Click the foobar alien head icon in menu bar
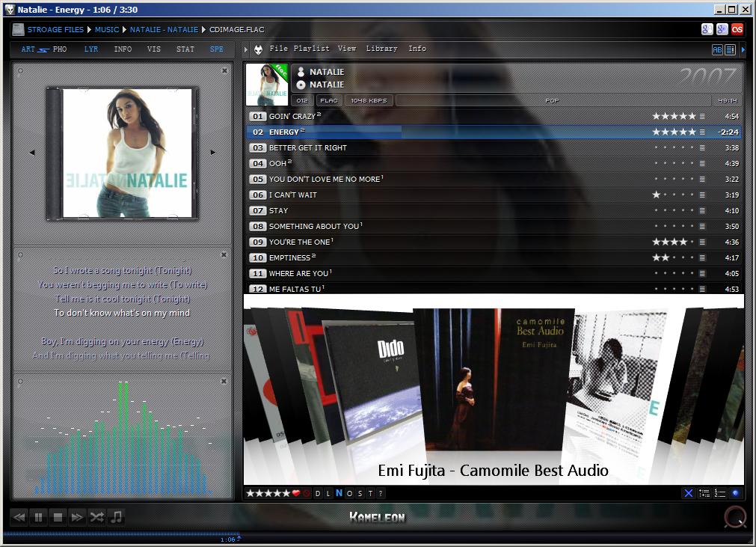Screen dimensions: 756x547 click(259, 49)
